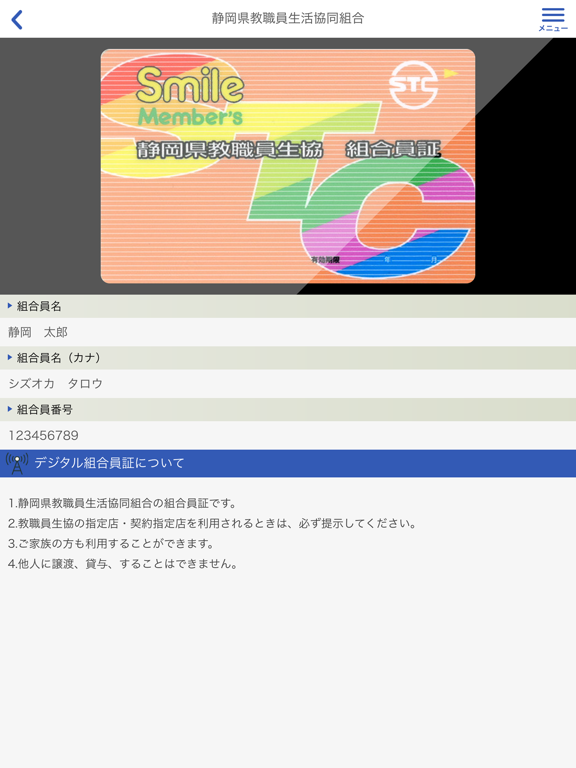Tap the triangle beside 組合員名 header
The height and width of the screenshot is (768, 576).
(x=10, y=306)
